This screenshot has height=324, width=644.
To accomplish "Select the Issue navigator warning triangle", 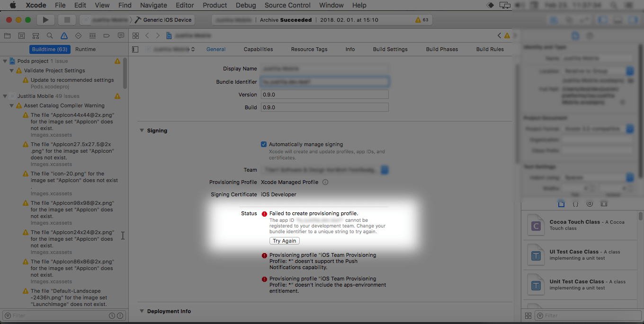I will click(63, 35).
